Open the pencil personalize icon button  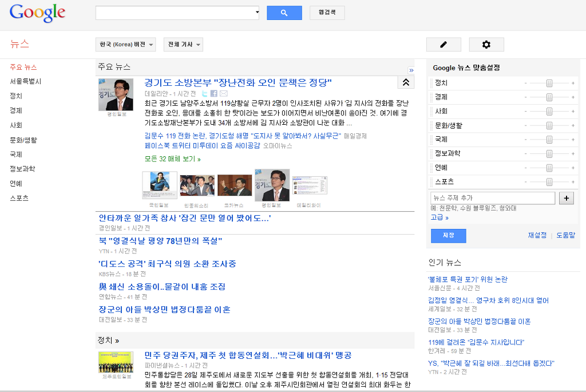[x=444, y=45]
